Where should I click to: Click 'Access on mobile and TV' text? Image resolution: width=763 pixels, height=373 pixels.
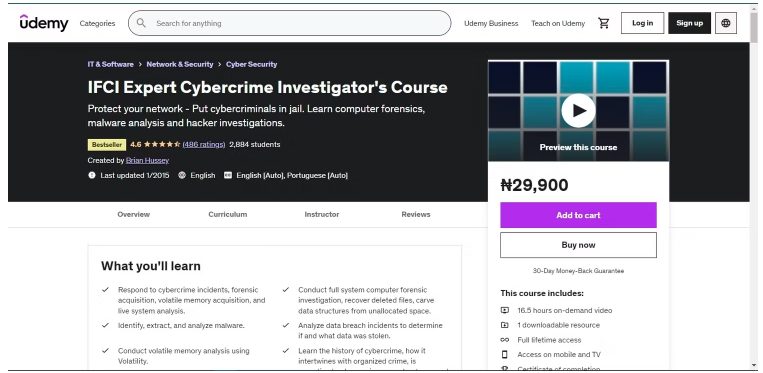559,355
